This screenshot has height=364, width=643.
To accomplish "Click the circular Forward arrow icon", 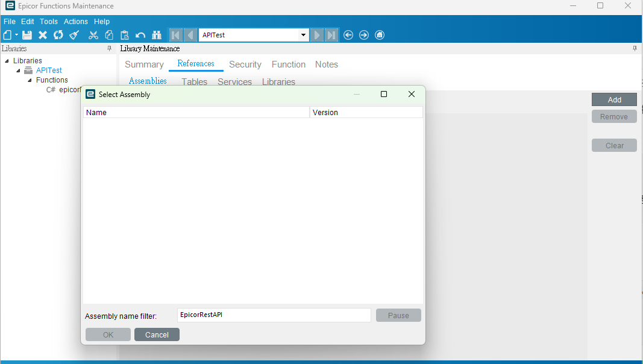I will click(x=364, y=35).
